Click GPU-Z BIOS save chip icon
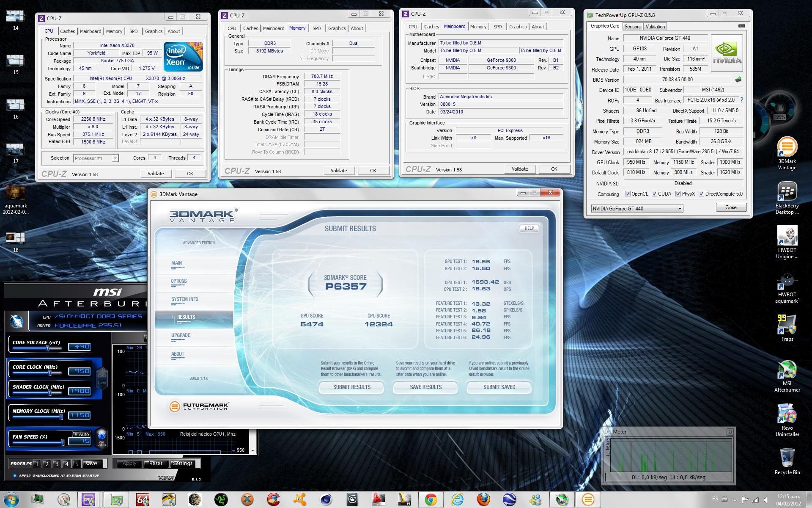The image size is (812, 508). pos(739,79)
